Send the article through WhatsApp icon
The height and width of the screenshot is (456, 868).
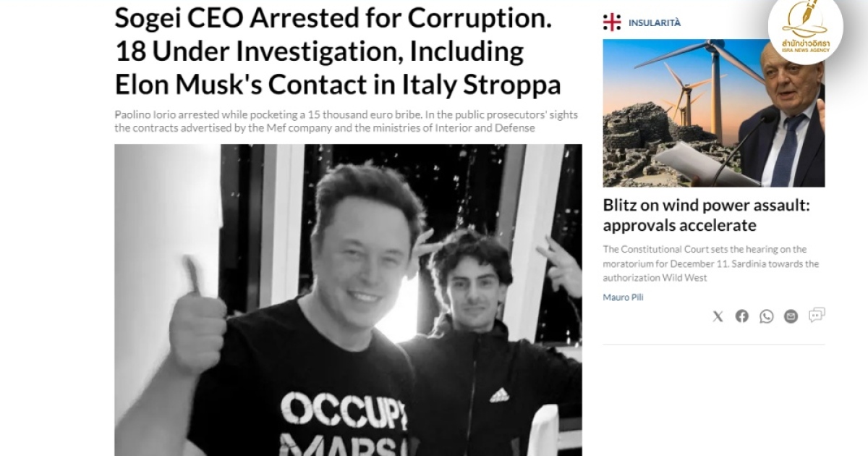(x=767, y=316)
